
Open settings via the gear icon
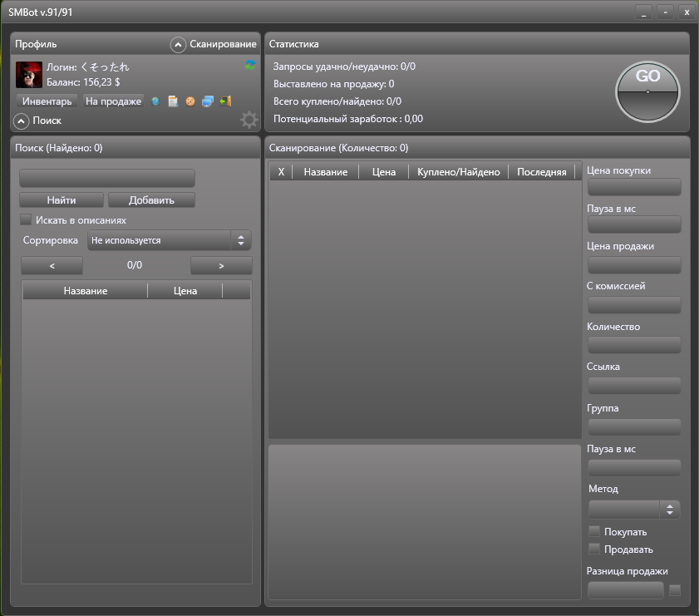coord(249,121)
